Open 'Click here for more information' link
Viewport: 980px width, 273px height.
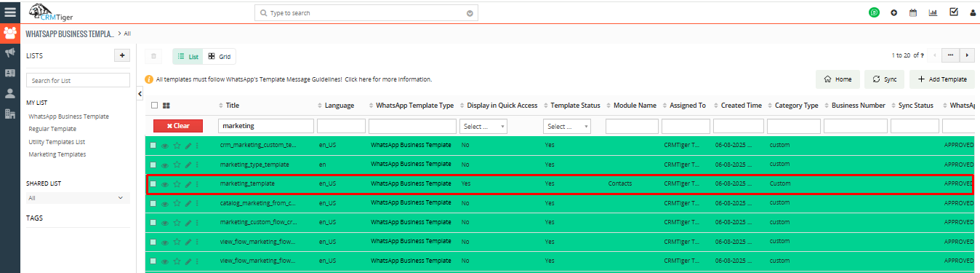click(388, 79)
